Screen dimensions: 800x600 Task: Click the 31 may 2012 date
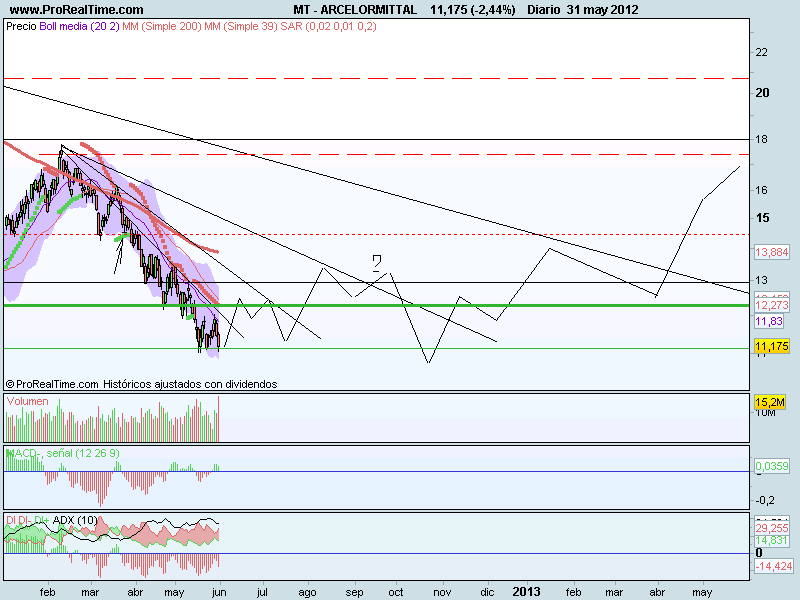(x=602, y=10)
